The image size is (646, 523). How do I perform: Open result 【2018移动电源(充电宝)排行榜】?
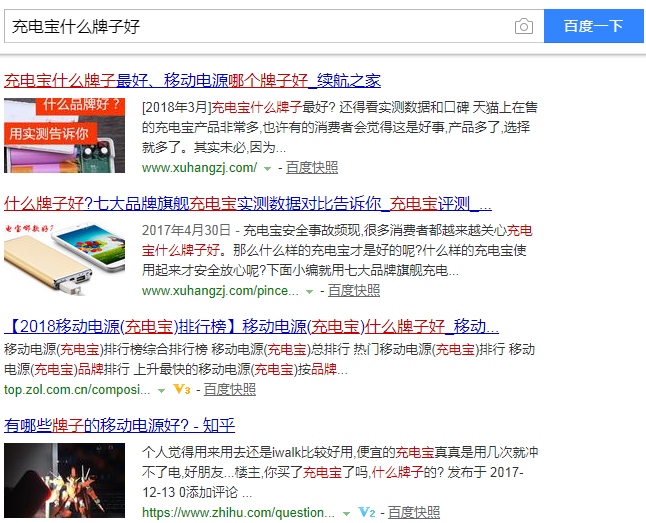251,327
